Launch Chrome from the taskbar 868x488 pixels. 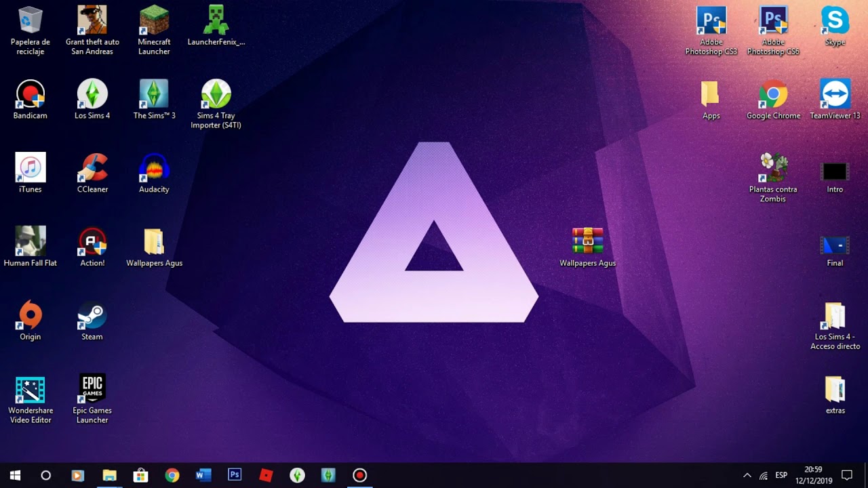click(x=172, y=475)
